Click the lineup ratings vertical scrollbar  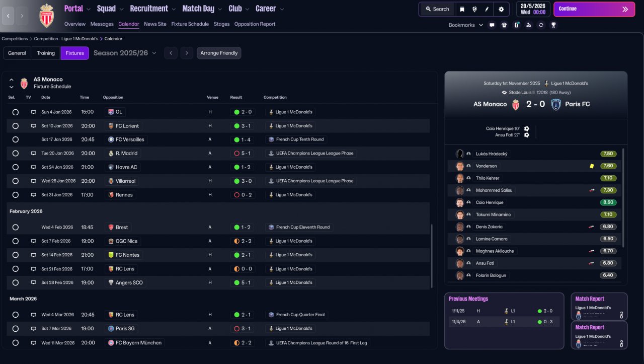pos(623,197)
